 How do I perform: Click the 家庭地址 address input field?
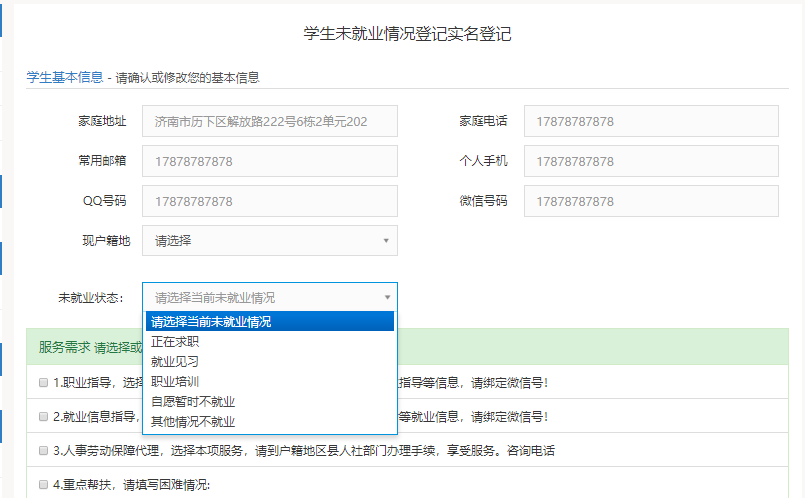coord(270,121)
